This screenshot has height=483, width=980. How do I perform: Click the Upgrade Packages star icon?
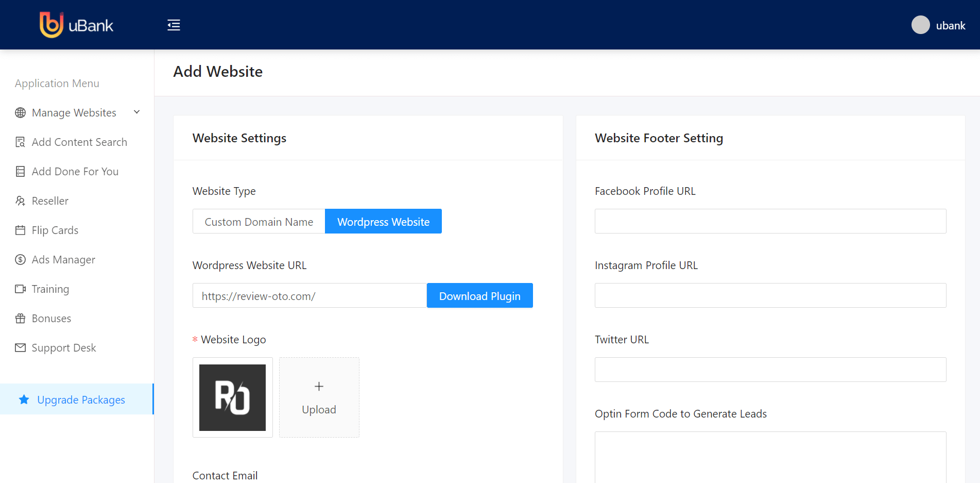[x=24, y=400]
